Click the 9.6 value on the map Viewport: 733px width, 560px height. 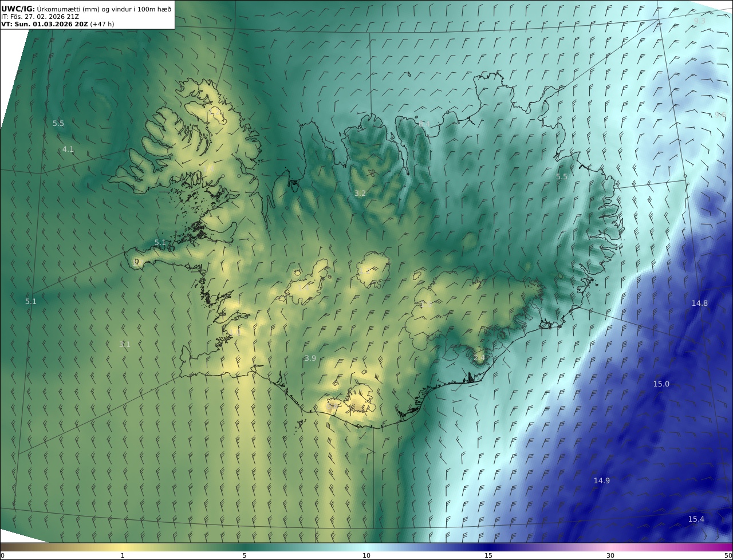click(x=720, y=115)
